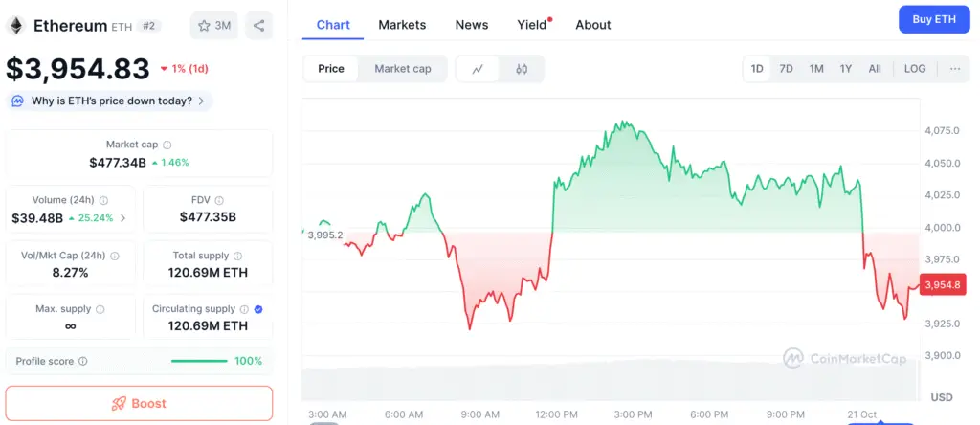
Task: Click the Circulating supply verified badge
Action: click(x=259, y=309)
